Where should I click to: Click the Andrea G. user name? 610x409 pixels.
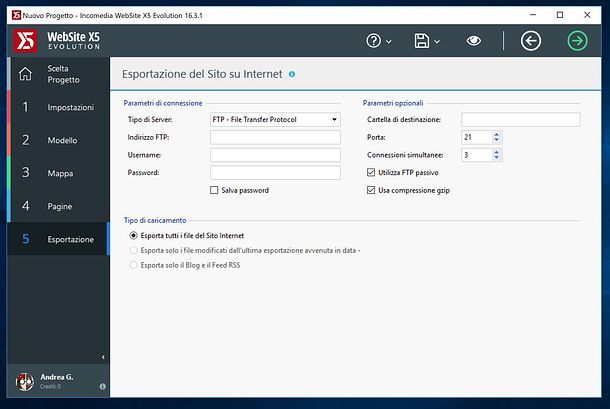[57, 377]
